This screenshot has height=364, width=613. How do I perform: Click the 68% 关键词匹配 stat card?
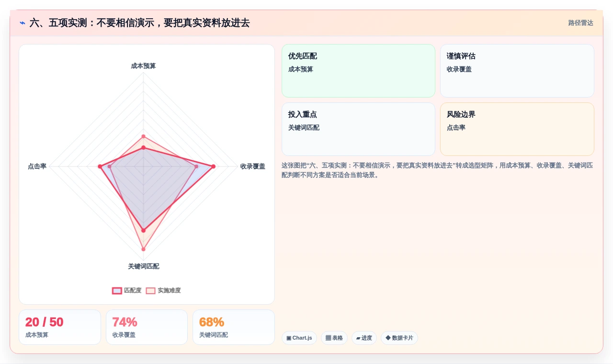click(234, 327)
